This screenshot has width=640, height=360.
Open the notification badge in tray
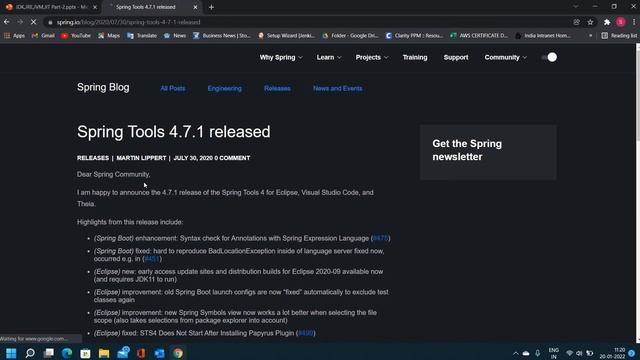632,353
